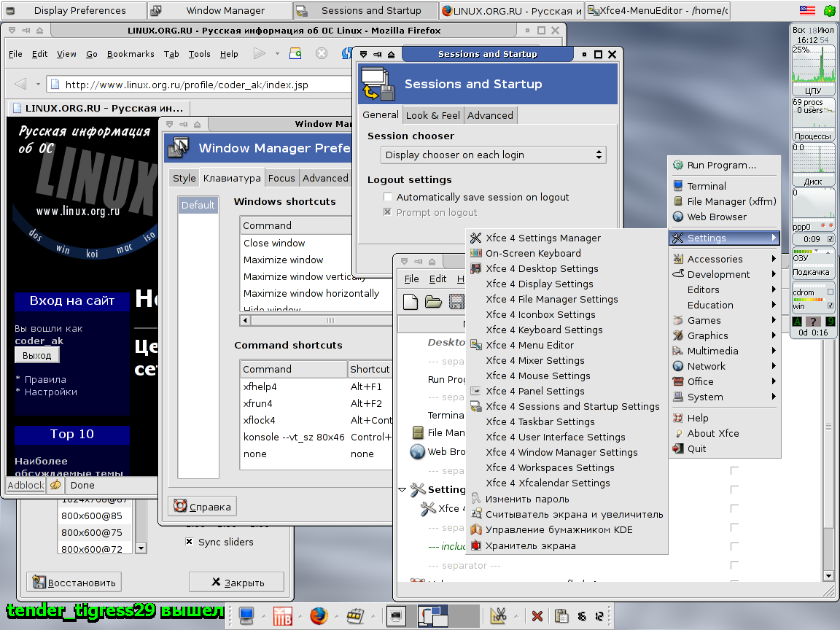Click the left arrow of the shortcuts horizontal scrollbar

245,320
